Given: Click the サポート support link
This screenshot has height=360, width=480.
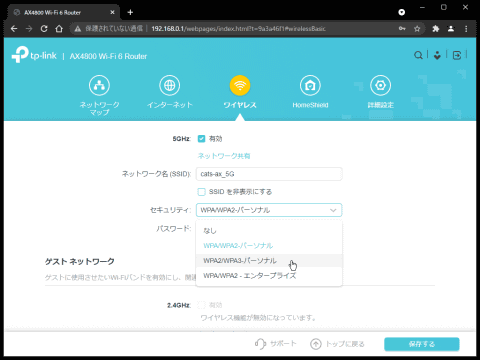Looking at the screenshot, I should 283,344.
